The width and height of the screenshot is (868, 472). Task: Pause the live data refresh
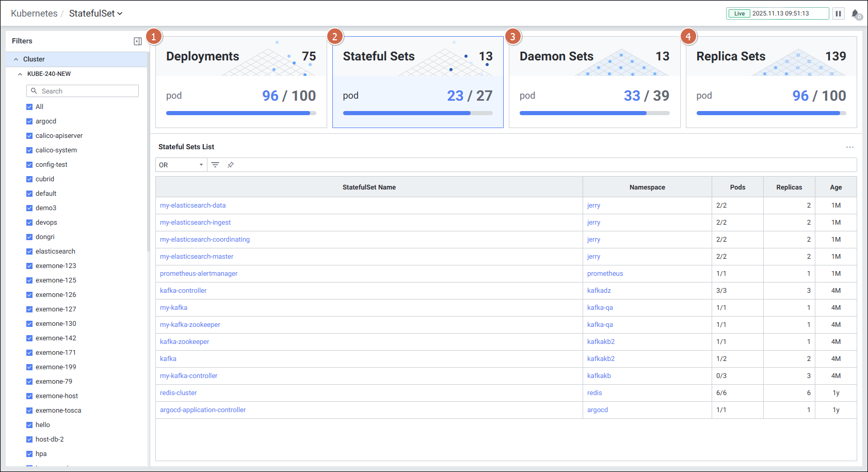pyautogui.click(x=838, y=13)
